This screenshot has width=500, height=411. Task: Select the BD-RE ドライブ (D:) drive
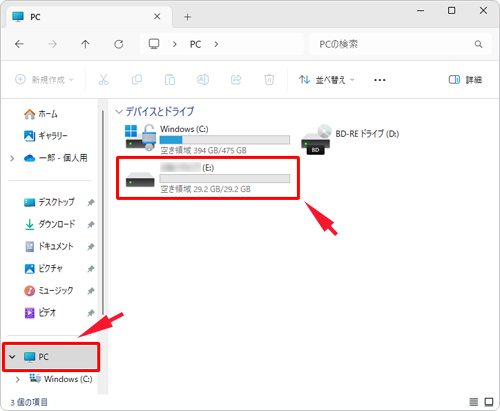tap(350, 139)
